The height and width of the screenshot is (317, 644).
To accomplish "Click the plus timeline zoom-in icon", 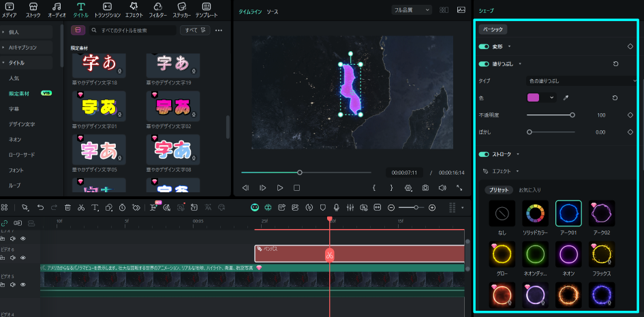I will click(431, 208).
